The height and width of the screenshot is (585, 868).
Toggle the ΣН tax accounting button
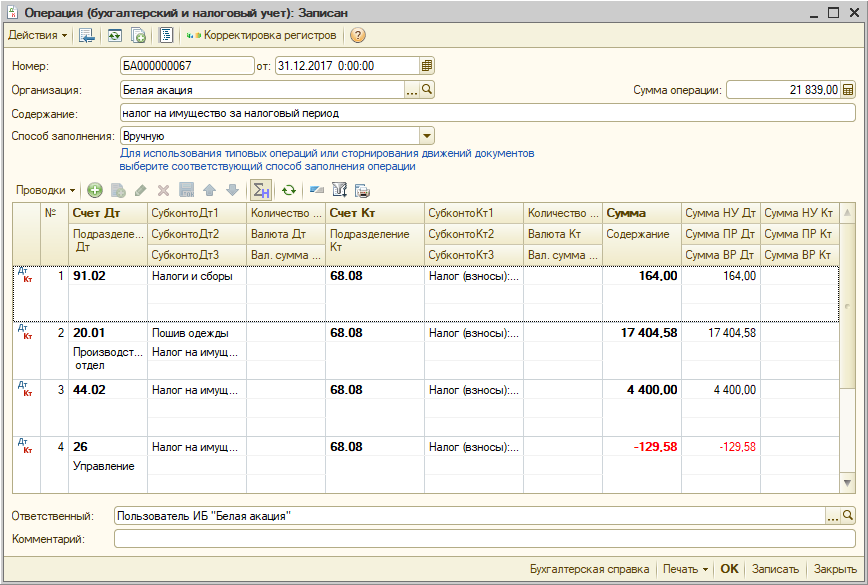click(261, 190)
